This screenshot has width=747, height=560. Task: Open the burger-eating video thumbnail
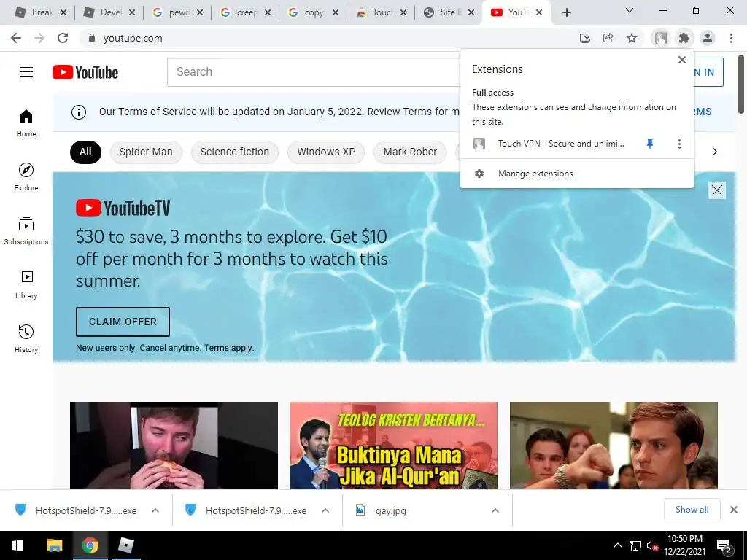point(174,446)
